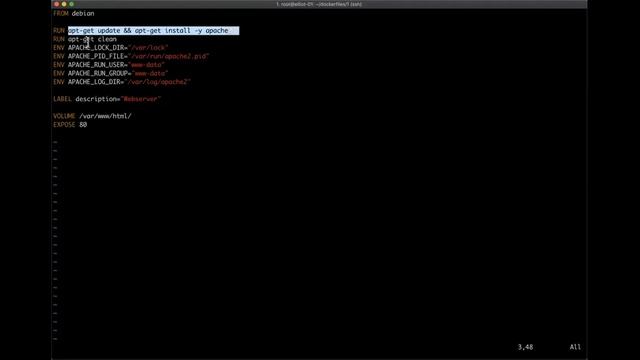This screenshot has height=360, width=640.
Task: Click the 'FROM' keyword on first line
Action: [60, 13]
